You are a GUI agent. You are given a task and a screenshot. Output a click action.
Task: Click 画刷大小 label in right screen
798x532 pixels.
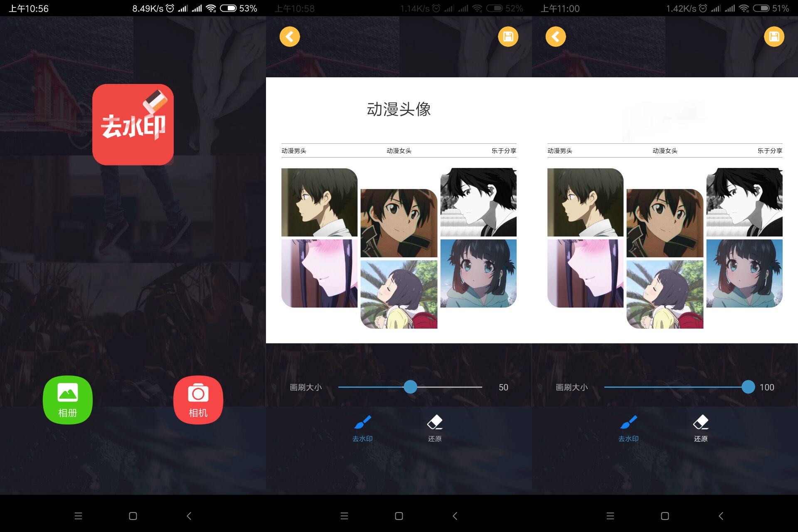tap(572, 387)
